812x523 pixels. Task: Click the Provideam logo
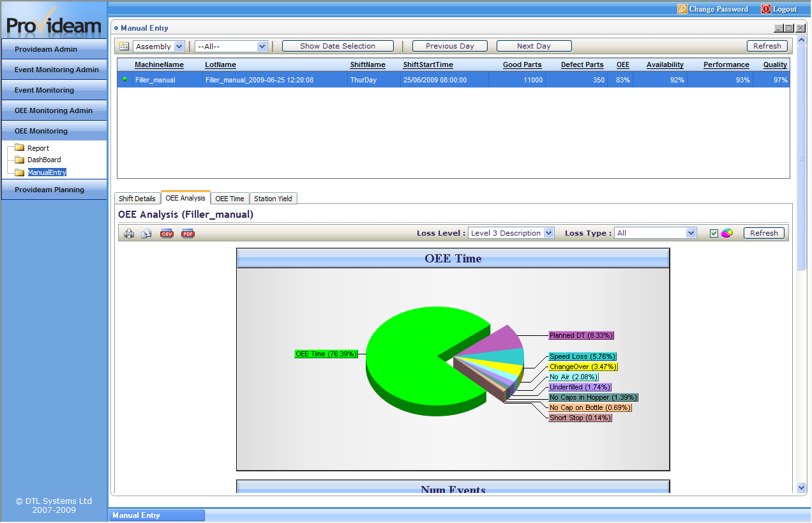pyautogui.click(x=54, y=23)
